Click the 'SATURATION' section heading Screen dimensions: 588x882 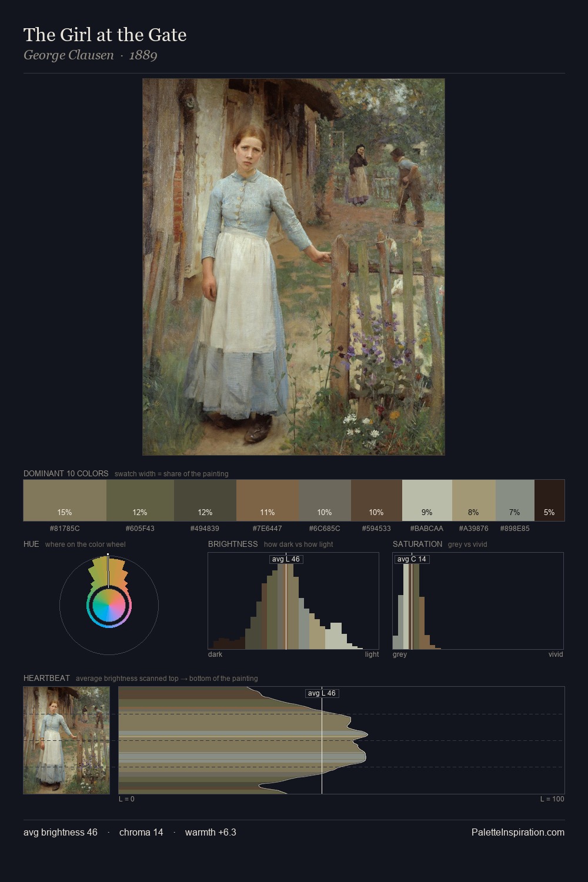tap(417, 544)
